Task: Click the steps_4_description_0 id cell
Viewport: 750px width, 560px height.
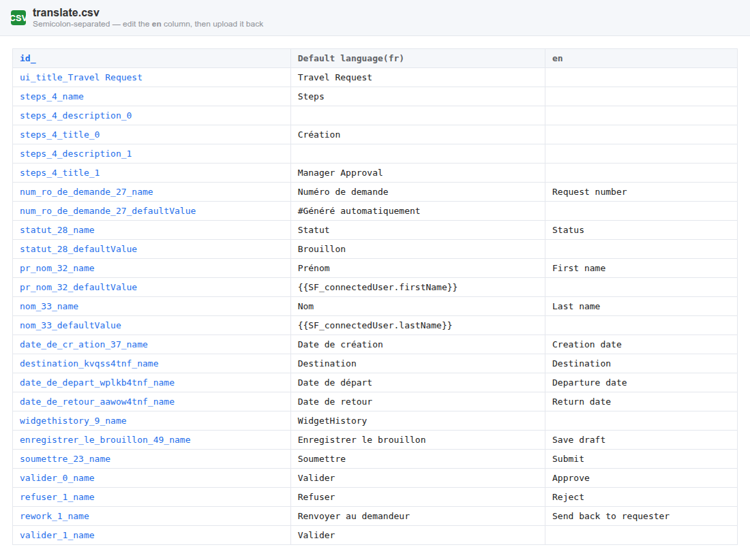Action: click(151, 116)
